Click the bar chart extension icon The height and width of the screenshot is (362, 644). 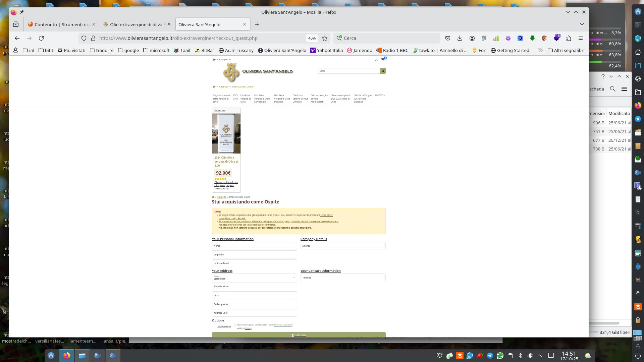496,38
